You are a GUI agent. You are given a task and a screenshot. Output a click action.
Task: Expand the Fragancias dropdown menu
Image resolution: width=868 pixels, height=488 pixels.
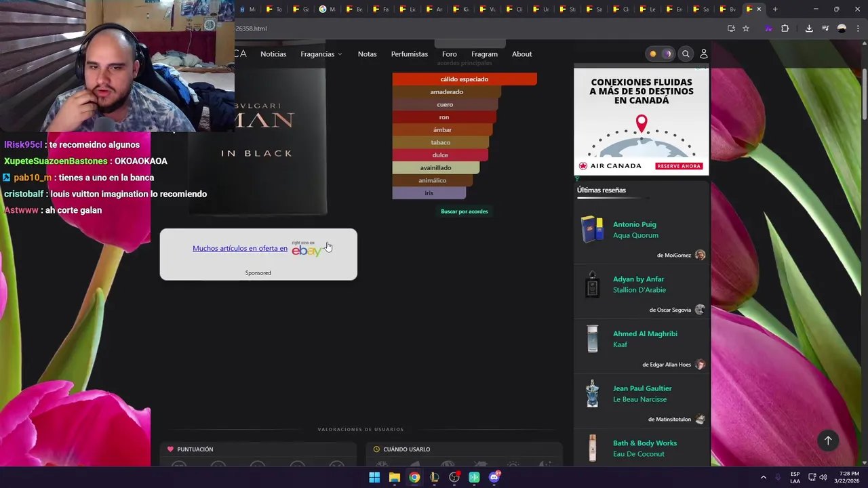[321, 54]
